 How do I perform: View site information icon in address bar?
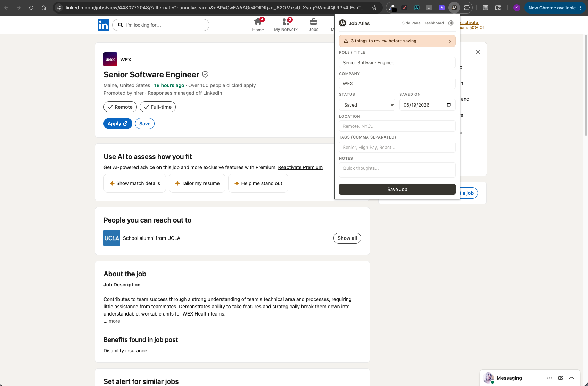tap(59, 8)
